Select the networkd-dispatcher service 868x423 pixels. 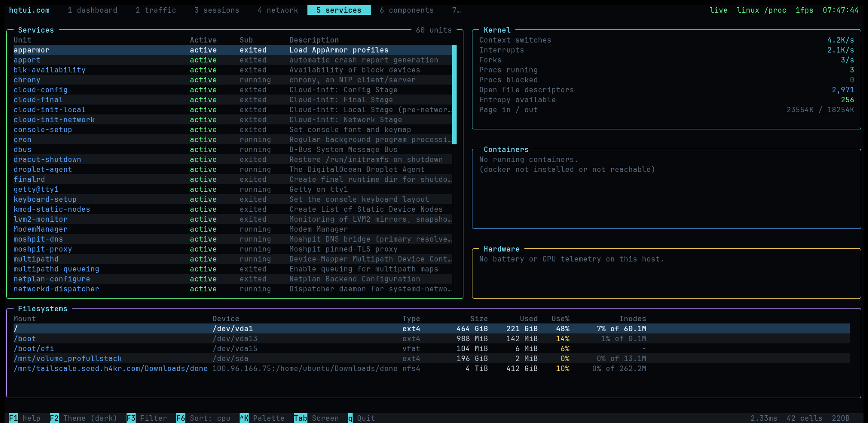(x=233, y=289)
